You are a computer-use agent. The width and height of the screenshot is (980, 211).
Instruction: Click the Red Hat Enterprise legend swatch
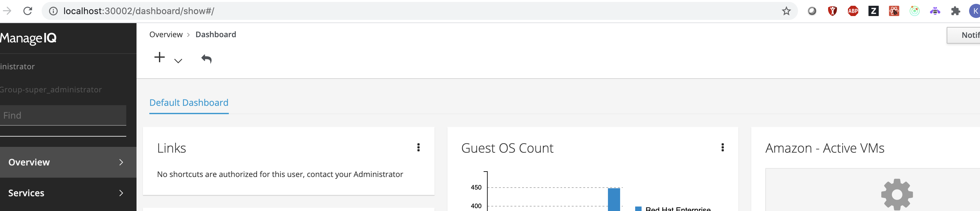click(638, 209)
